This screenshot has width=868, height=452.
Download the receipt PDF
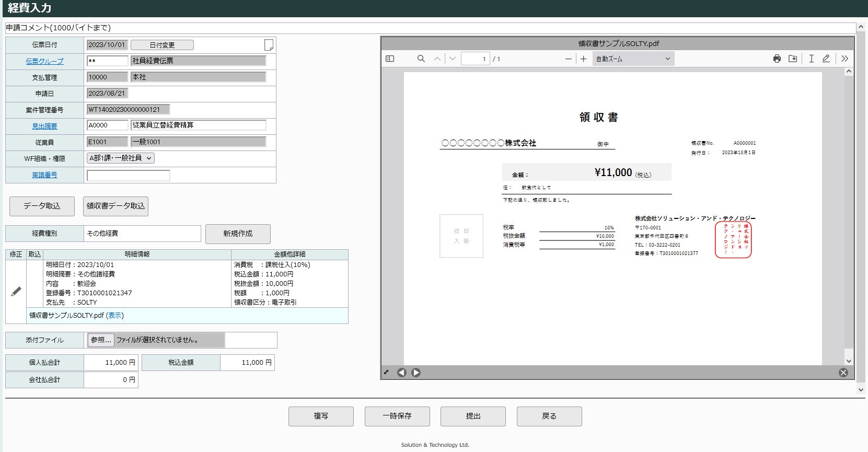pos(793,59)
